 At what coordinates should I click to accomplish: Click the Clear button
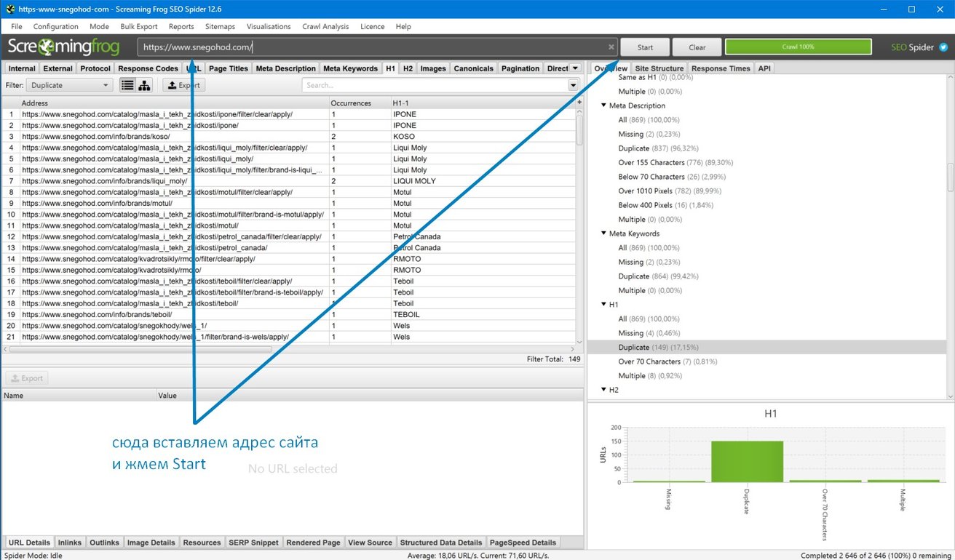pyautogui.click(x=697, y=47)
